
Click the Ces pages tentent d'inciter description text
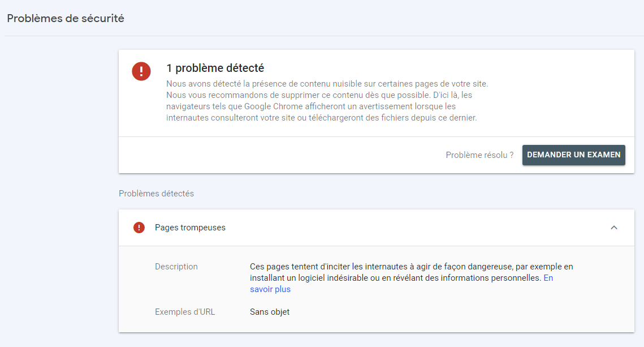(412, 278)
